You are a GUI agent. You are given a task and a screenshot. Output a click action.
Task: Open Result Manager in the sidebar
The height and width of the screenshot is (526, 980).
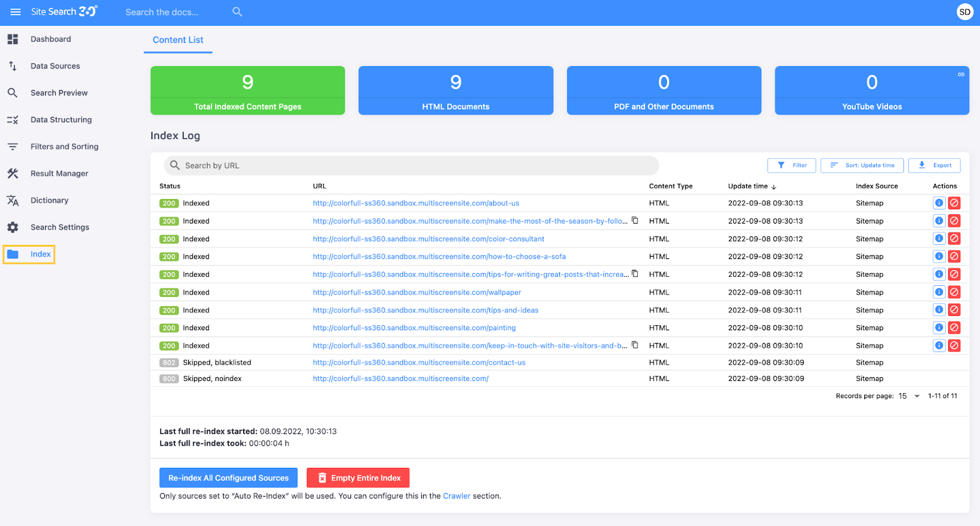59,173
